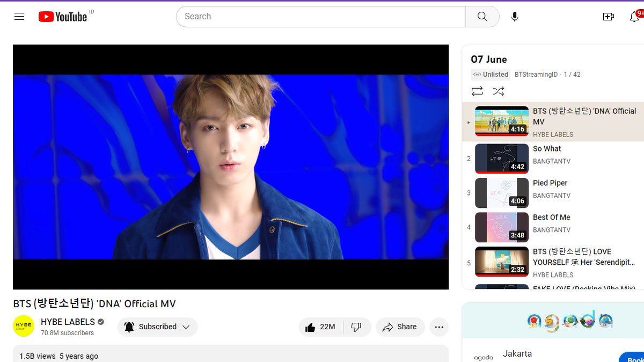Dislike the video
The image size is (644, 362).
coord(356,327)
